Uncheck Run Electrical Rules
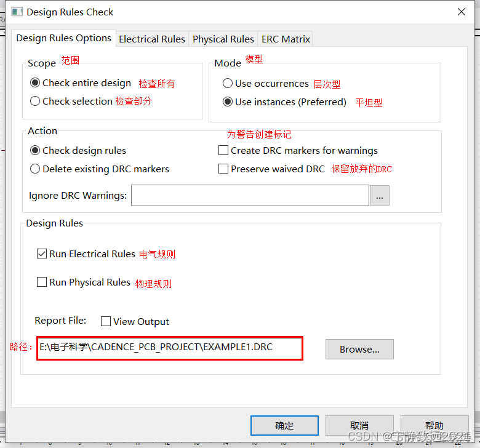 42,254
